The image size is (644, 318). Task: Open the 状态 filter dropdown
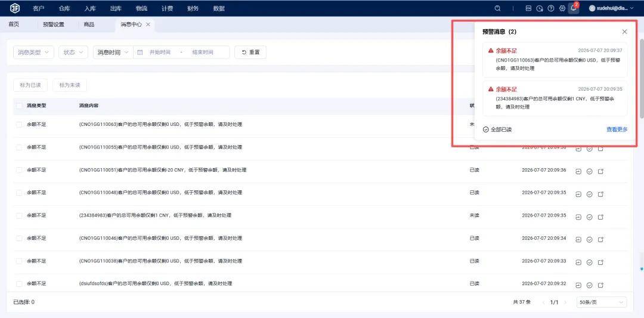click(x=73, y=52)
